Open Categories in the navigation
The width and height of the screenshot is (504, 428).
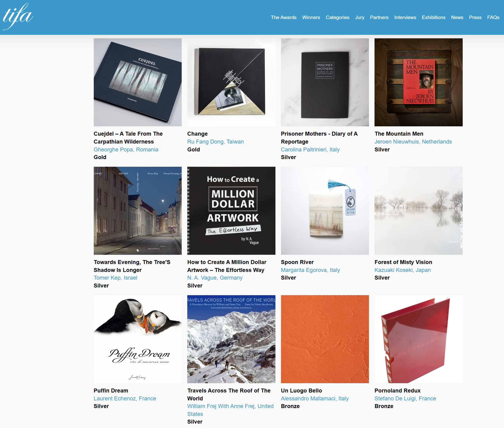coord(337,17)
